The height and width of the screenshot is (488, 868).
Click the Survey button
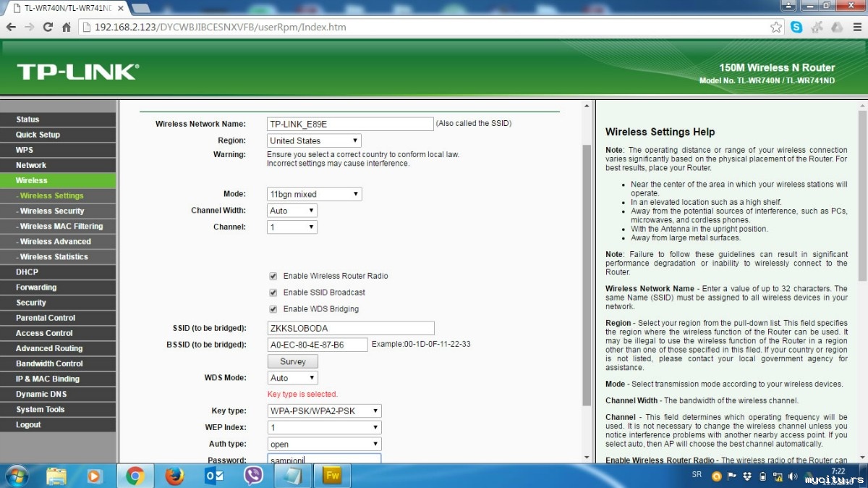click(x=293, y=361)
